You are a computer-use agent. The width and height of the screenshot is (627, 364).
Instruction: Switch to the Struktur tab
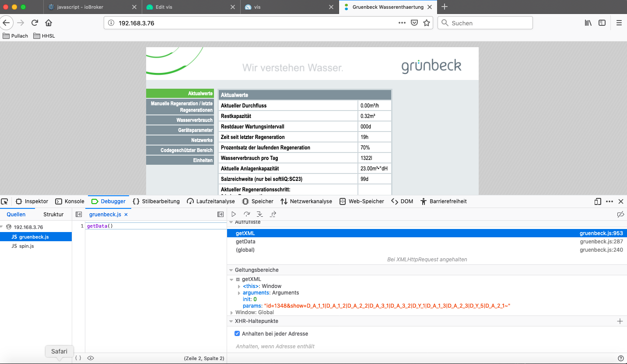(53, 215)
